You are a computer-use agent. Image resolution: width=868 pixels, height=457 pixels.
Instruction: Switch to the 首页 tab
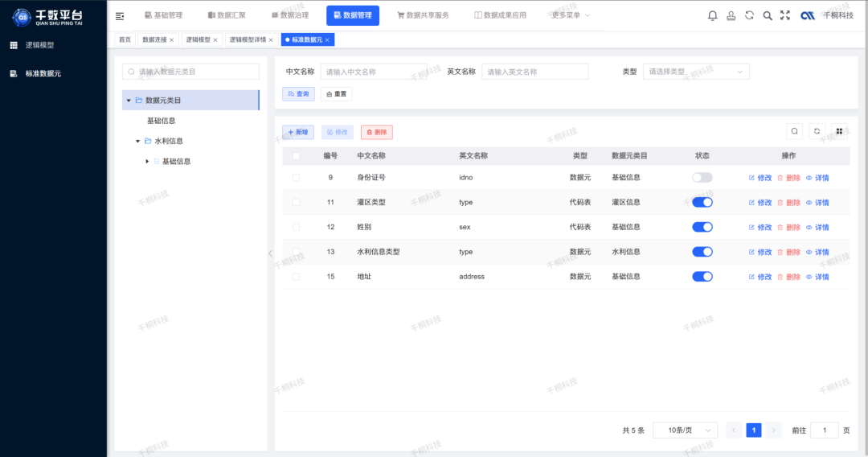[x=125, y=40]
